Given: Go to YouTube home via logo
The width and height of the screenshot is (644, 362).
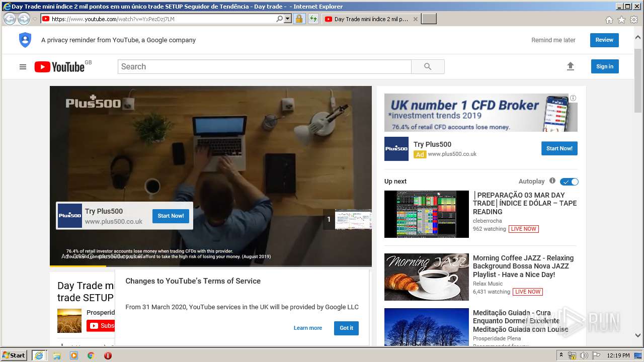Looking at the screenshot, I should (x=59, y=67).
